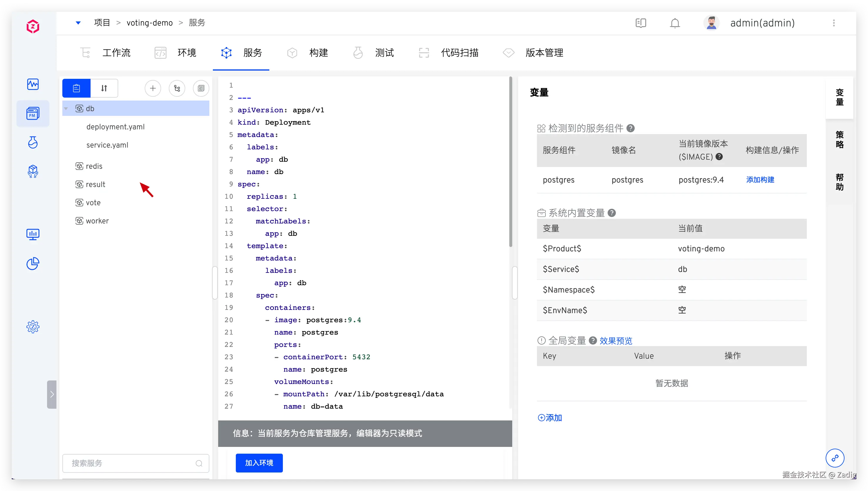This screenshot has height=491, width=868.
Task: Switch to service list view toggle
Action: point(76,88)
